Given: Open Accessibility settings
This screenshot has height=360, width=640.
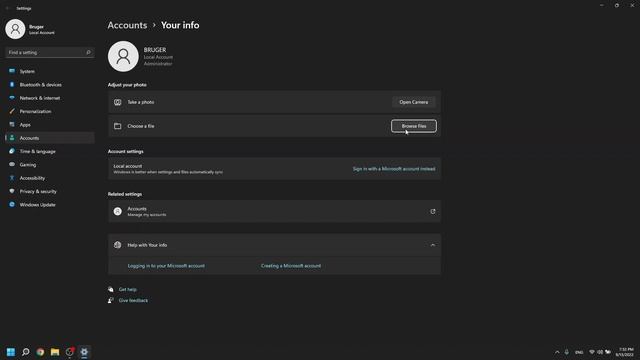Looking at the screenshot, I should (50, 178).
